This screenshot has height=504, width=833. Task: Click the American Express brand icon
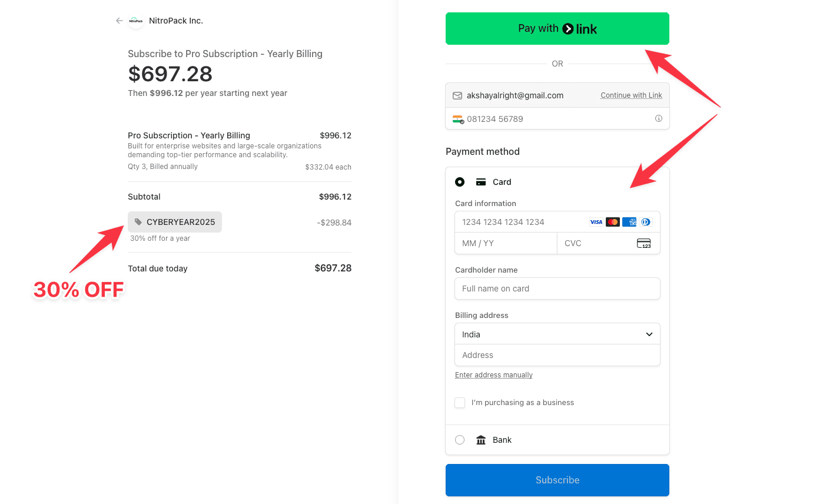[629, 222]
